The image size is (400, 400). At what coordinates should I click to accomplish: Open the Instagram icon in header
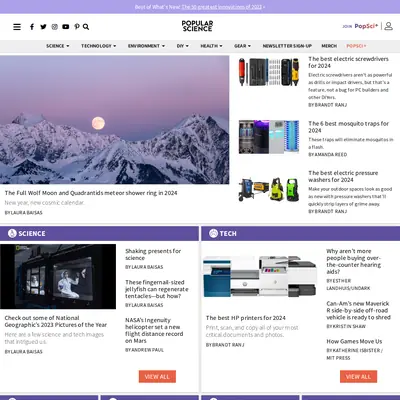pos(55,27)
